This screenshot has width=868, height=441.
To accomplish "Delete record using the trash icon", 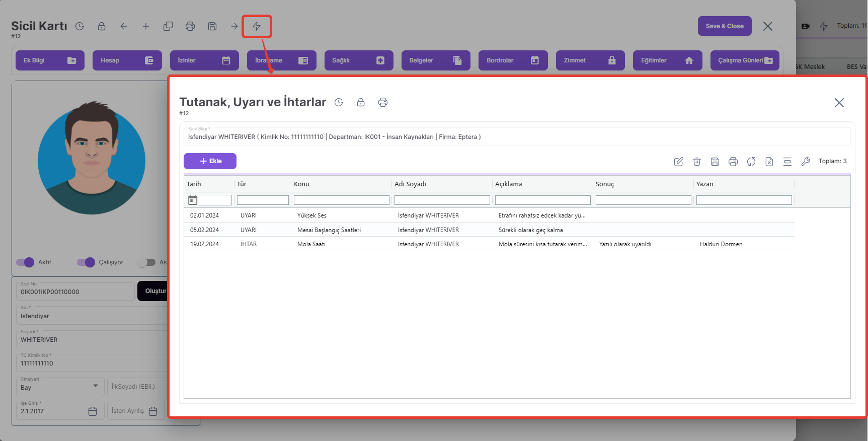I will tap(696, 162).
